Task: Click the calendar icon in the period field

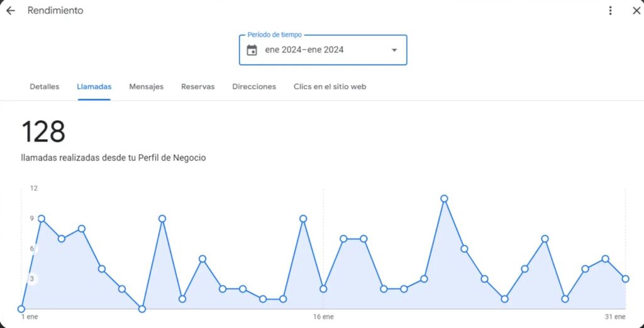Action: coord(252,50)
